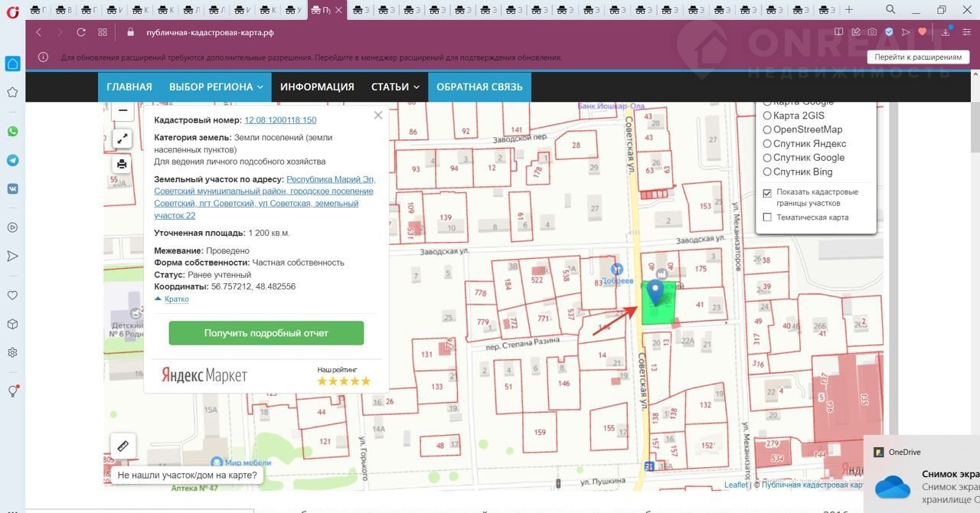Open cadastral number link 12:08:1200118:150
This screenshot has height=513, width=980.
tap(280, 120)
